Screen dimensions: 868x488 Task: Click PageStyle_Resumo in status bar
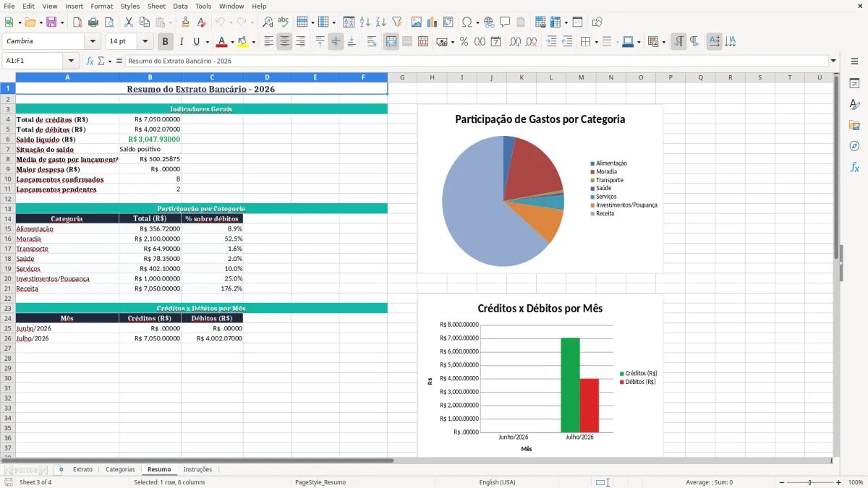[x=320, y=482]
